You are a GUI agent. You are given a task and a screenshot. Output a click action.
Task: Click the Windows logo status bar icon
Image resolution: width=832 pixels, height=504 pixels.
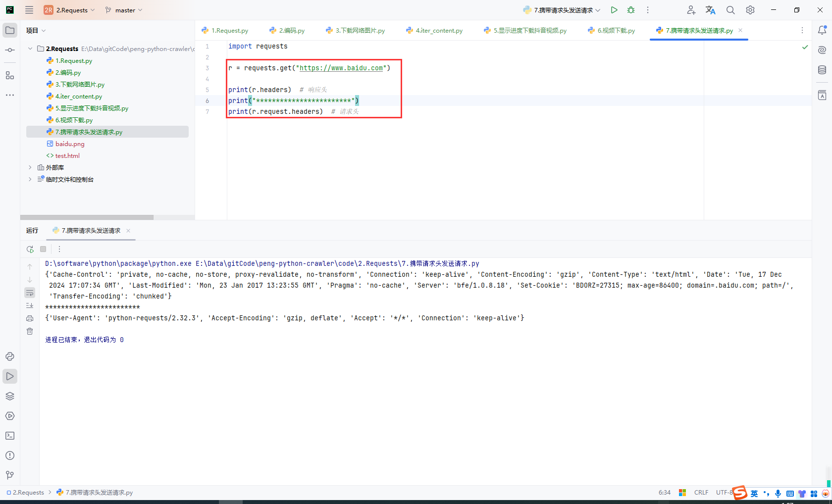[682, 493]
